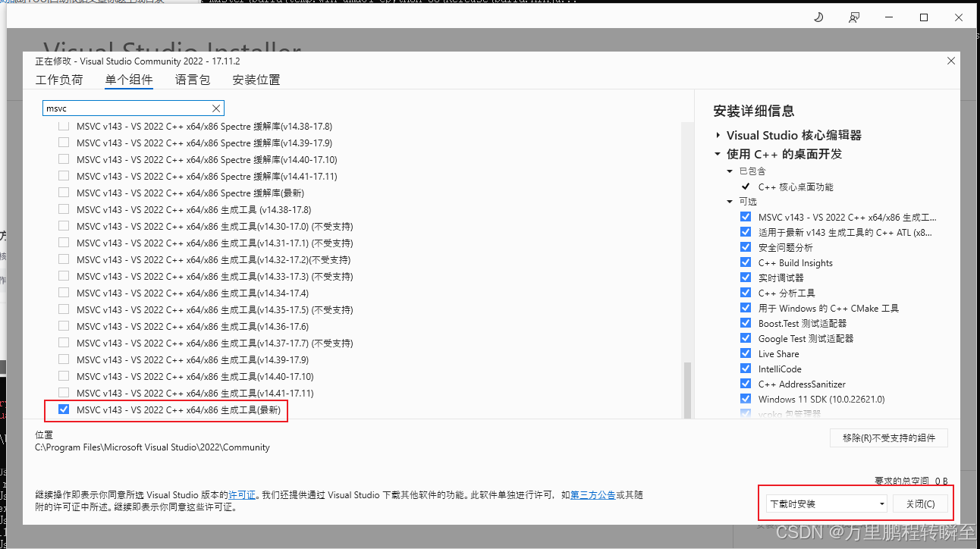
Task: Switch to dark theme with the moon icon
Action: 818,17
